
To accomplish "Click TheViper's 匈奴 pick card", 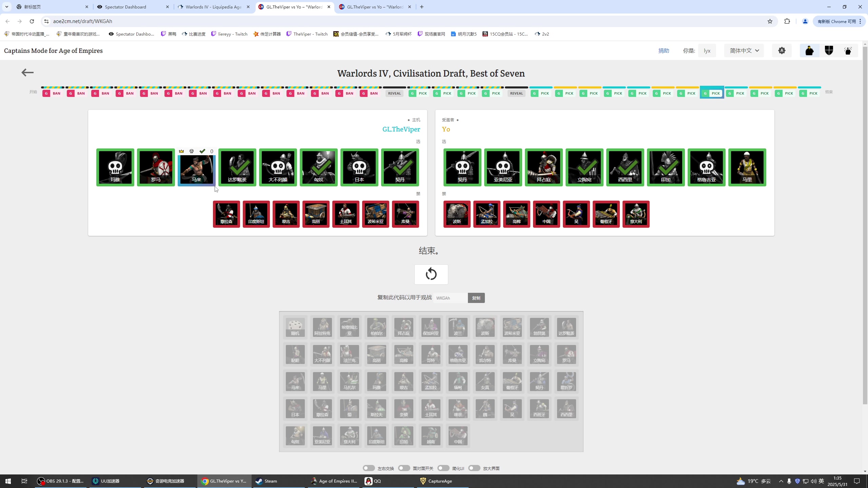I will coord(319,167).
